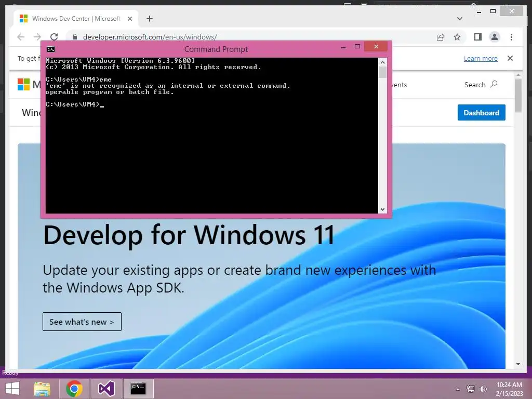Click the Chrome back arrow button
The height and width of the screenshot is (399, 532).
tap(21, 37)
